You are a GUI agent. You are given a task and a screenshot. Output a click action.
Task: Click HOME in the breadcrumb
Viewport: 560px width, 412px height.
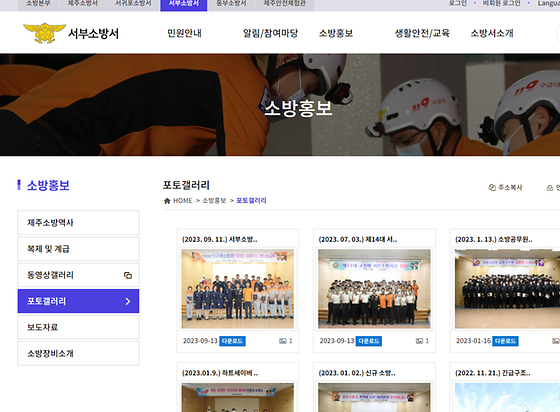point(182,201)
